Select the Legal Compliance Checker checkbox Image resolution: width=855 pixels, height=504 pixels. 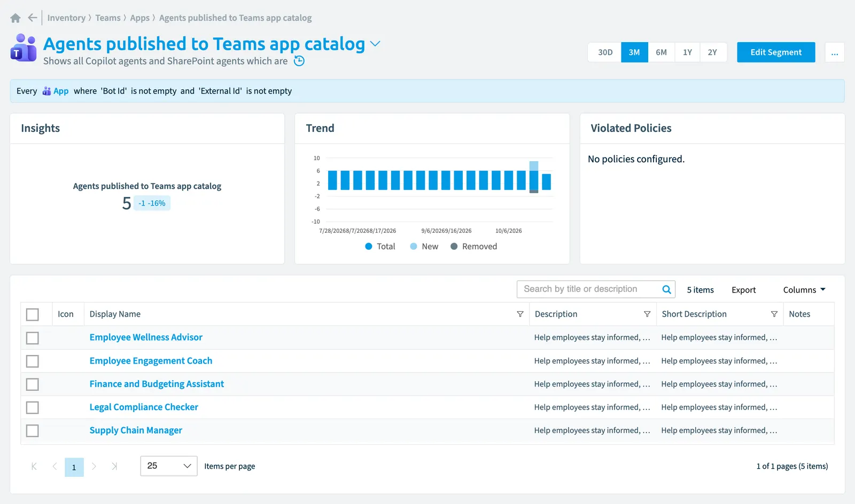33,408
